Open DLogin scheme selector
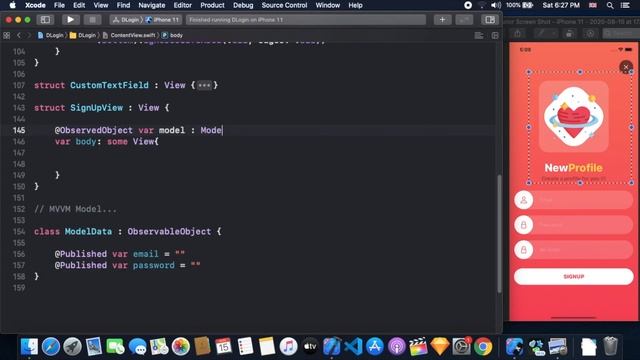The image size is (640, 360). [126, 20]
